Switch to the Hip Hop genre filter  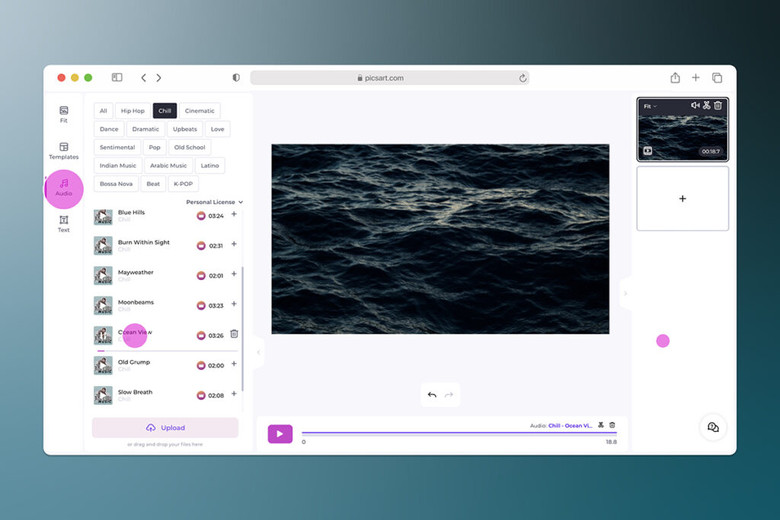click(131, 111)
